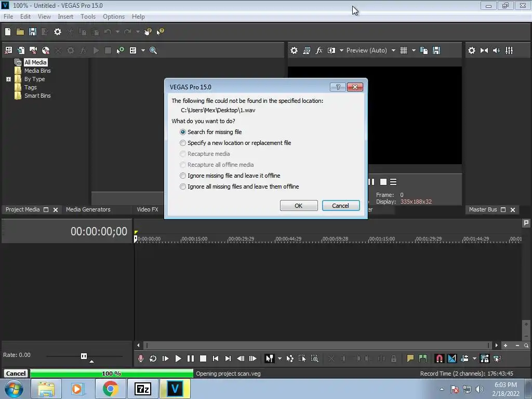
Task: Open the File menu
Action: (8, 17)
